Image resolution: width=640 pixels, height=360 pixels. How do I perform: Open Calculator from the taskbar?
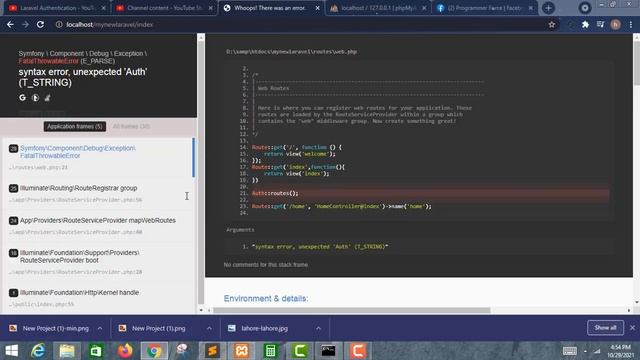tap(270, 351)
